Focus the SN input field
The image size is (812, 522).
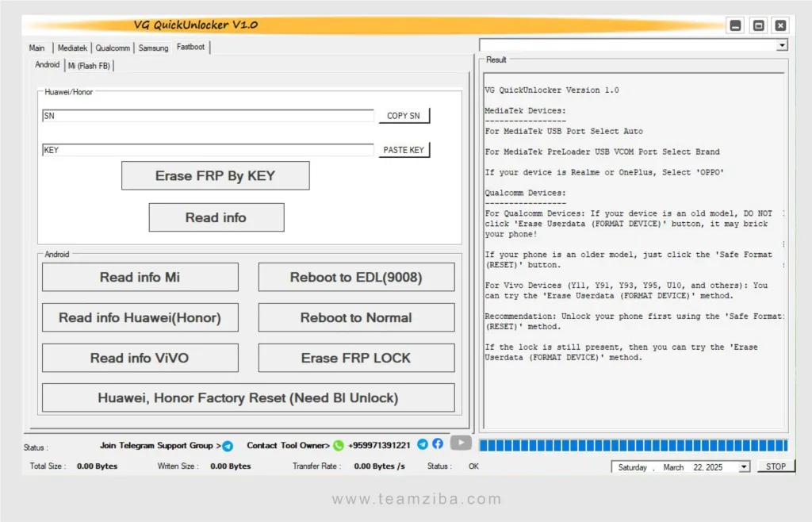208,116
